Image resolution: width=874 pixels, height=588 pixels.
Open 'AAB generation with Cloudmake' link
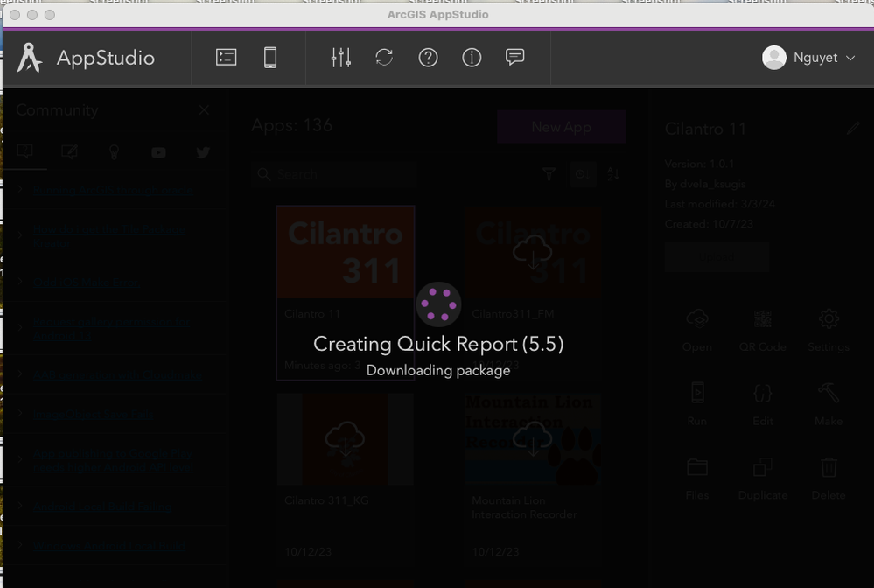point(117,375)
